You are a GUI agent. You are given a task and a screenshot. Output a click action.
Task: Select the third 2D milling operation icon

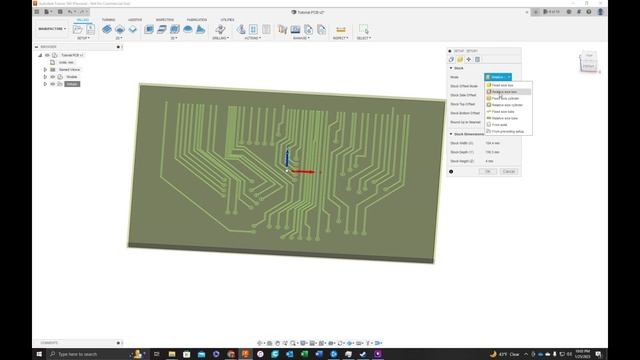[133, 29]
